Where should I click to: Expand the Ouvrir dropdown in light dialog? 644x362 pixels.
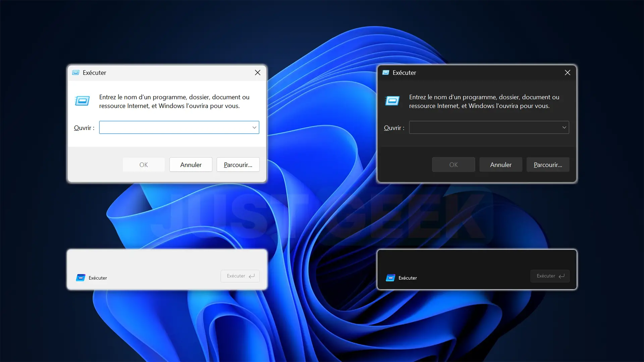[254, 127]
